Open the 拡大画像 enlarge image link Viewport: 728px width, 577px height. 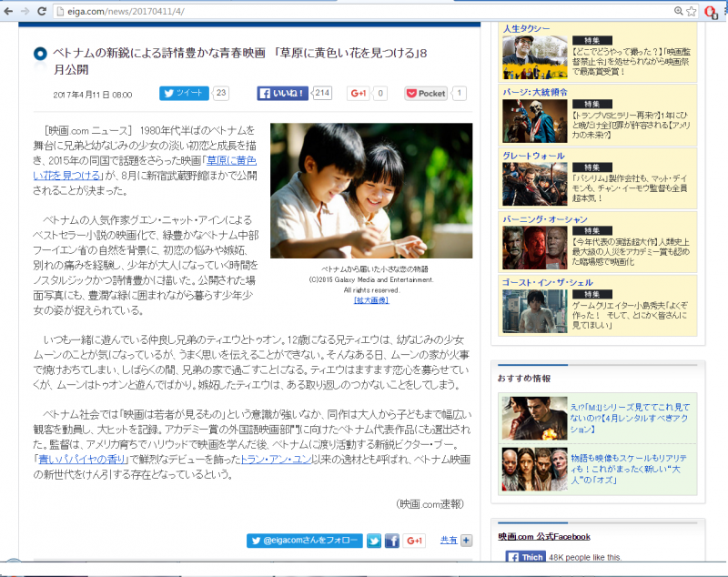(x=371, y=299)
